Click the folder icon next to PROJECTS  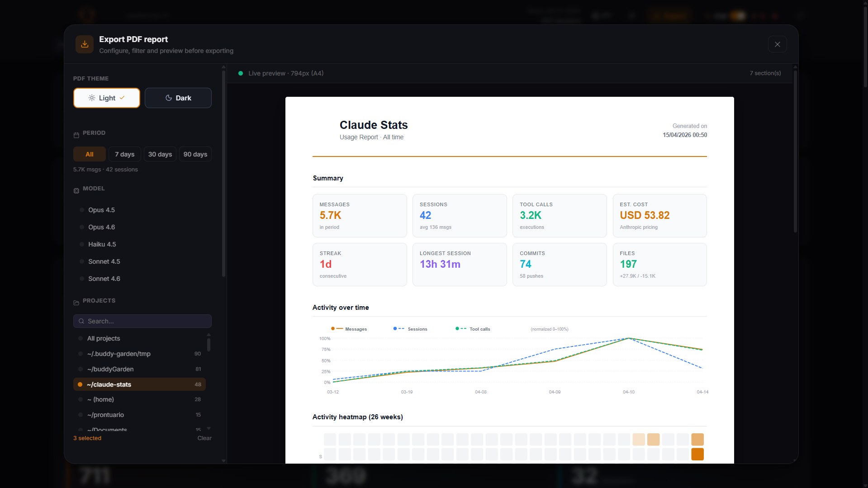coord(76,302)
